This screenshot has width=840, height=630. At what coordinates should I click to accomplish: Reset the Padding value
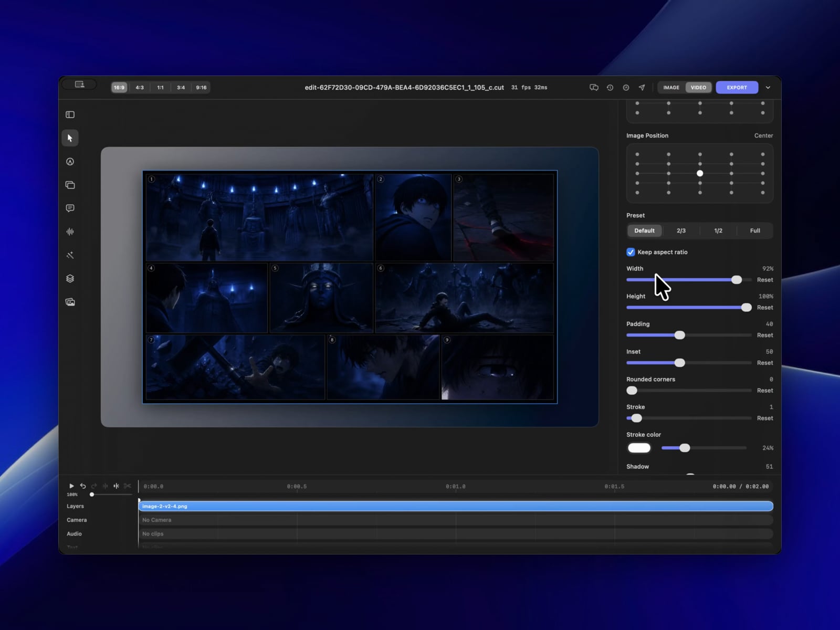(x=764, y=335)
